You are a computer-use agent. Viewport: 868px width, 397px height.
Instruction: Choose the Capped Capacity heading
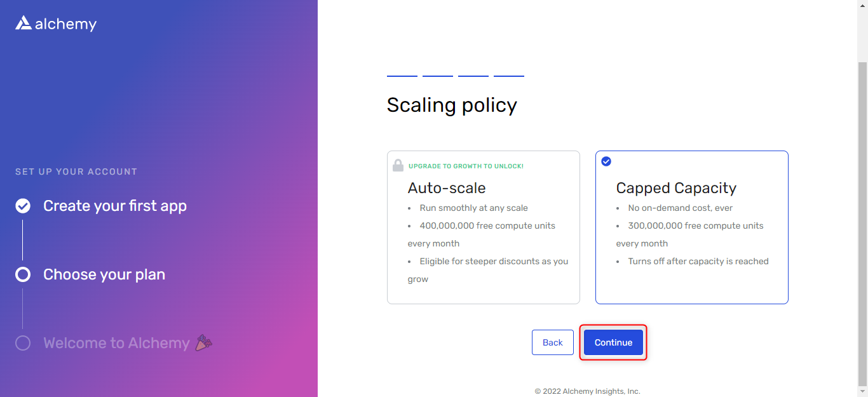pyautogui.click(x=676, y=188)
